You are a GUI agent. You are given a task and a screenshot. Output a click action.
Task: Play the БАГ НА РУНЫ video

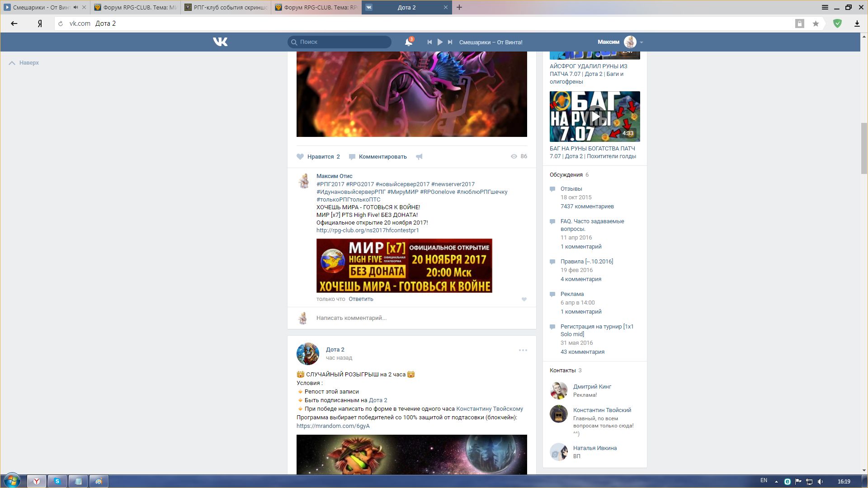click(x=595, y=117)
